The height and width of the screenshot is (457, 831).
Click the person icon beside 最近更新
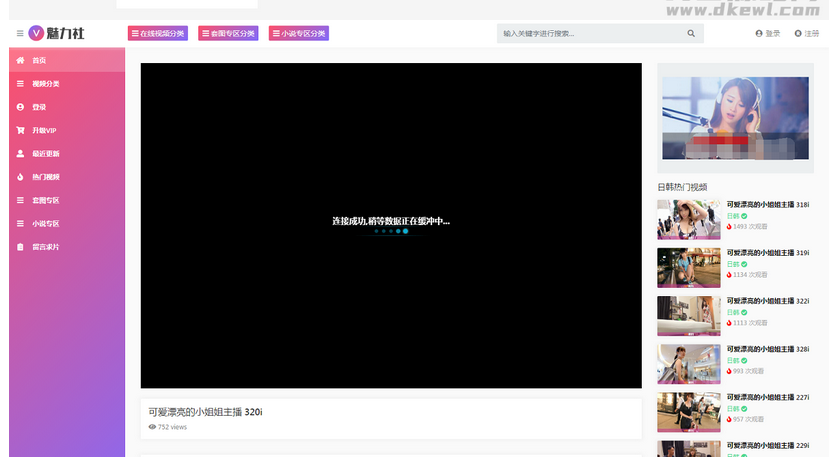pos(20,154)
